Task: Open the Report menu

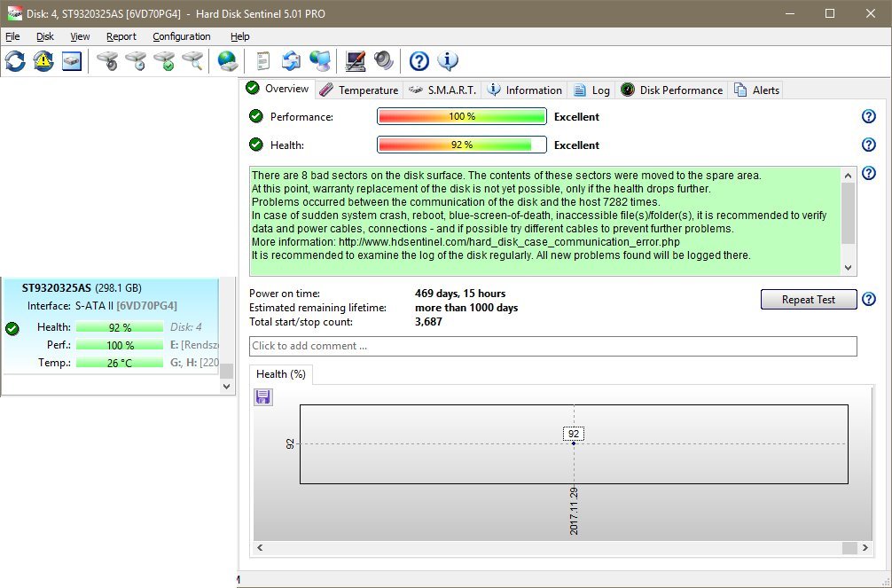Action: tap(121, 36)
